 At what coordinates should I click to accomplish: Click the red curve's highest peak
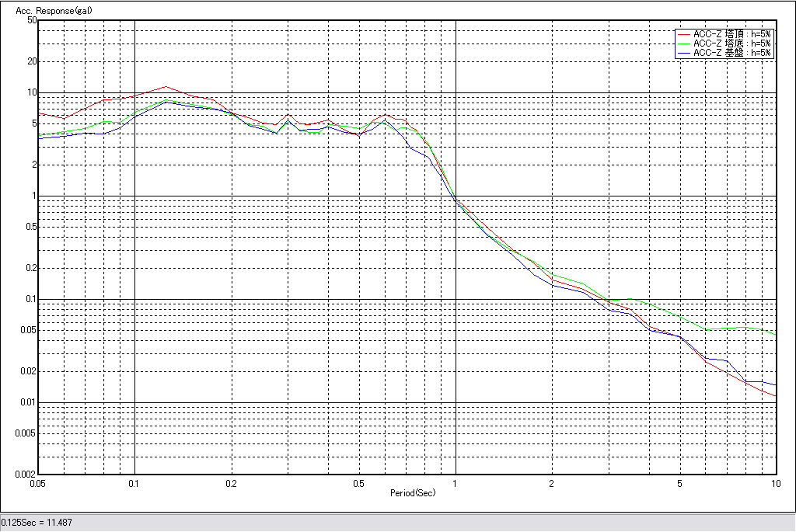pyautogui.click(x=165, y=87)
